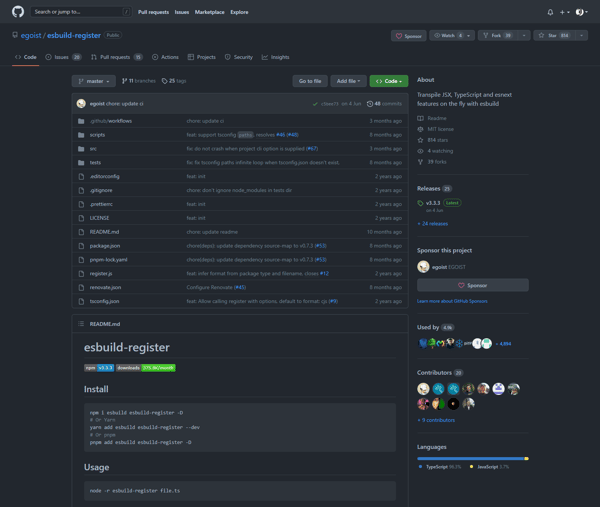This screenshot has width=600, height=507.
Task: Open the 48 commits history
Action: (x=384, y=104)
